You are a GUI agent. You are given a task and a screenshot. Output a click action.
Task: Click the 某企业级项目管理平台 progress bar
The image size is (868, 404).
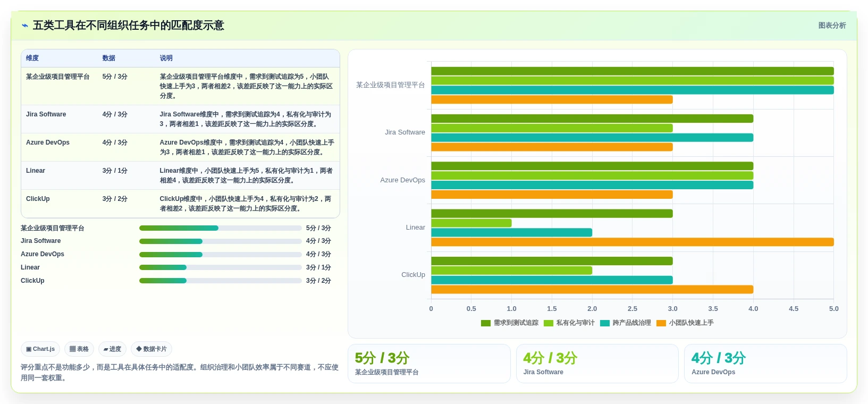[221, 228]
